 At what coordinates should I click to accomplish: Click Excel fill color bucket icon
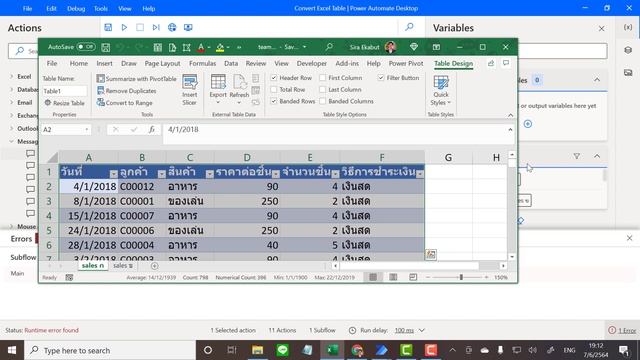point(220,48)
